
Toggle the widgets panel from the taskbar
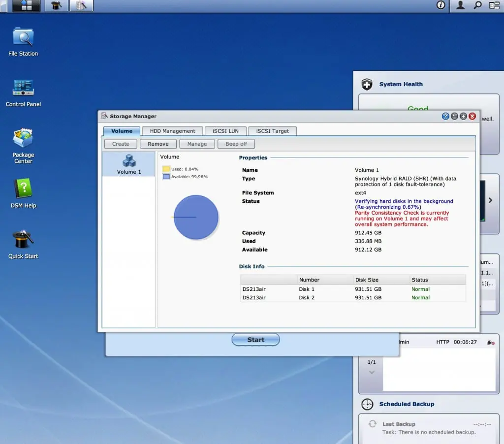point(494,5)
